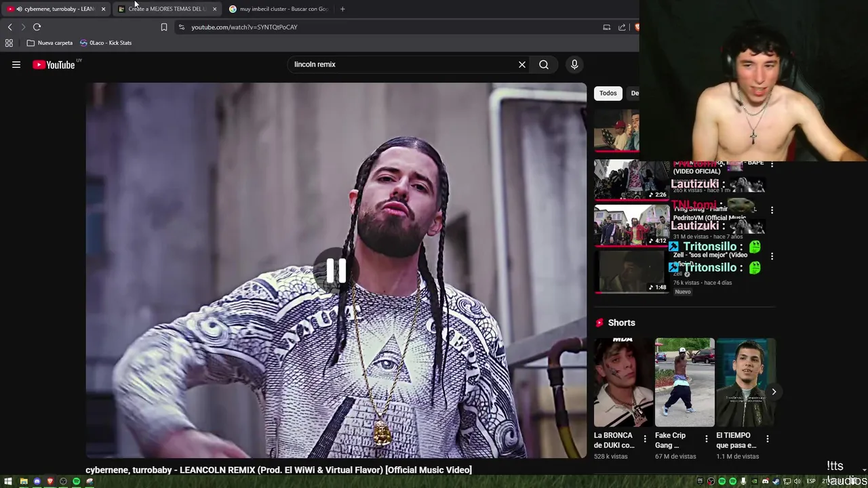Open the Windows Start menu
The image size is (868, 488).
coord(8,481)
